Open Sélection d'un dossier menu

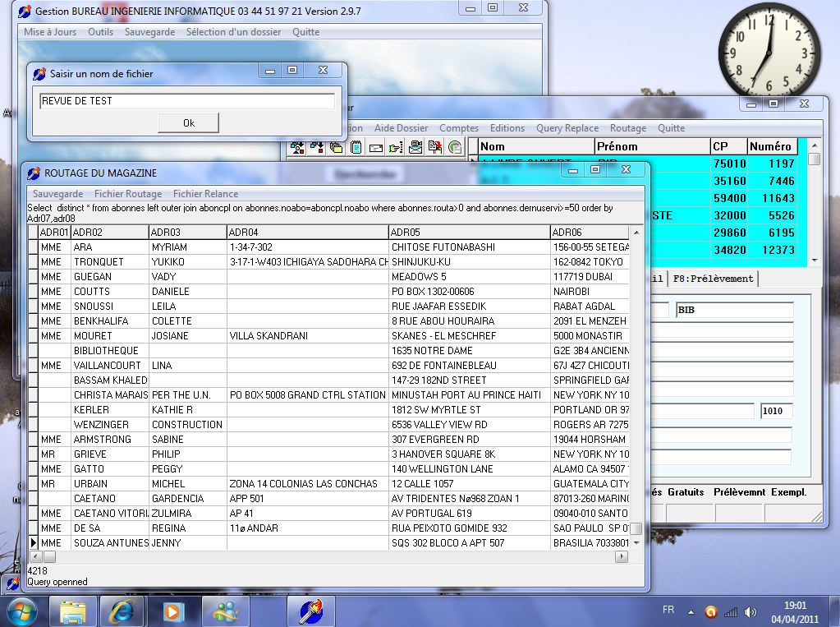(233, 32)
